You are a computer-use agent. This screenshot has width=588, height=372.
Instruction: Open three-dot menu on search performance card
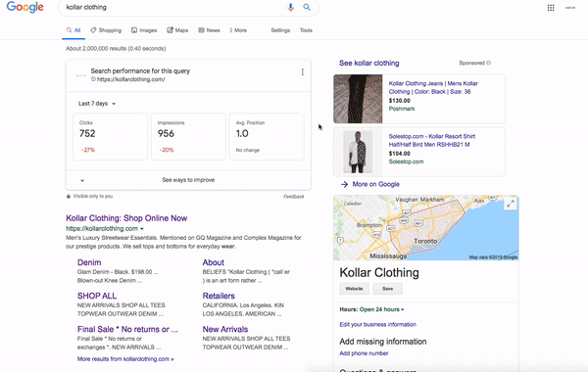[302, 72]
